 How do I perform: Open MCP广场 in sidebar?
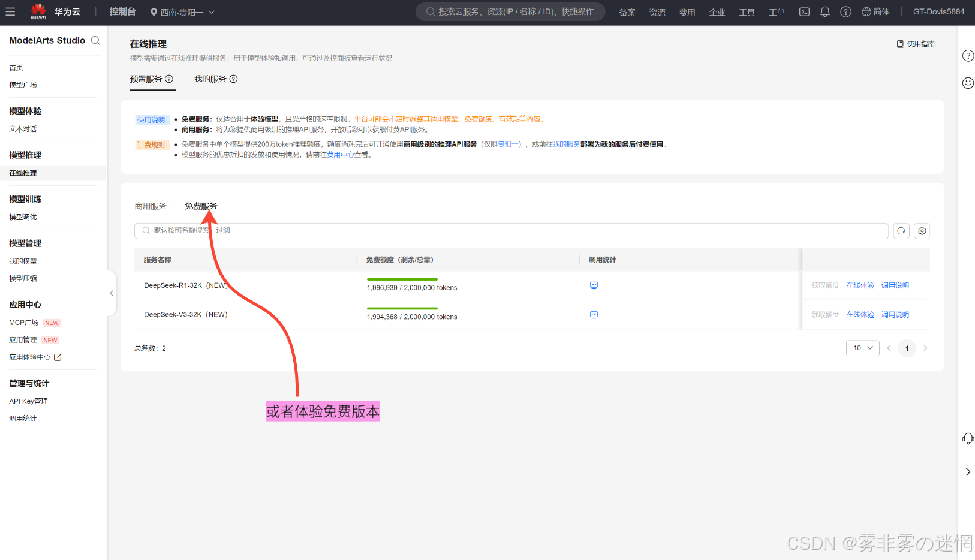coord(24,323)
